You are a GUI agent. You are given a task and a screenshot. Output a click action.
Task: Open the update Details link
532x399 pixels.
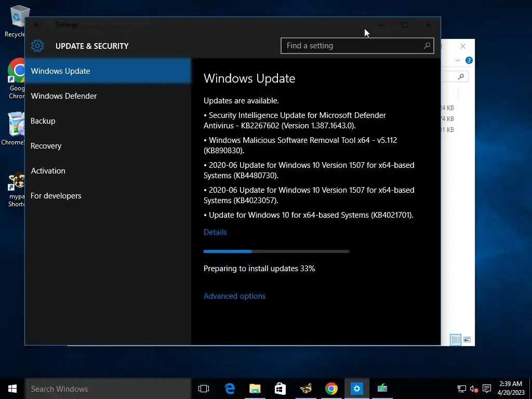pos(215,232)
